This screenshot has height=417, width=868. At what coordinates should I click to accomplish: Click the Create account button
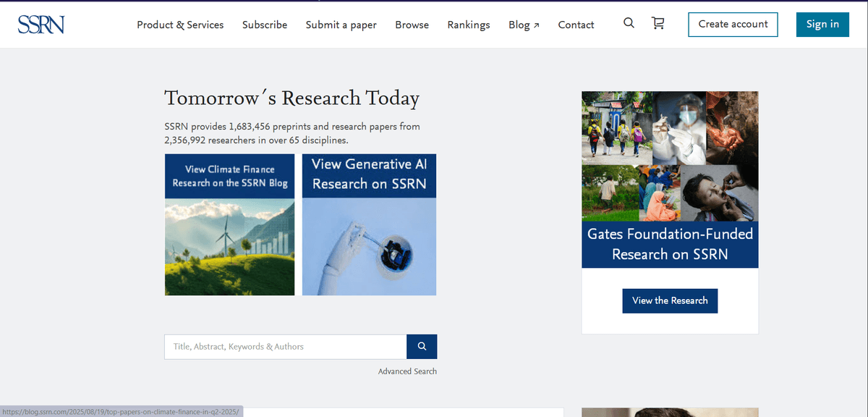tap(733, 24)
